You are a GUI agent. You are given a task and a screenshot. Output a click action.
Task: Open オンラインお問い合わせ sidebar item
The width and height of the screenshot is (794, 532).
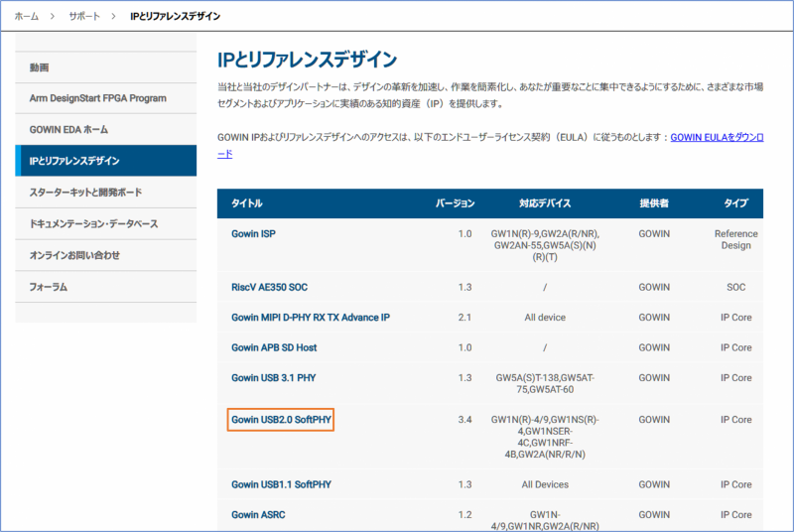106,255
